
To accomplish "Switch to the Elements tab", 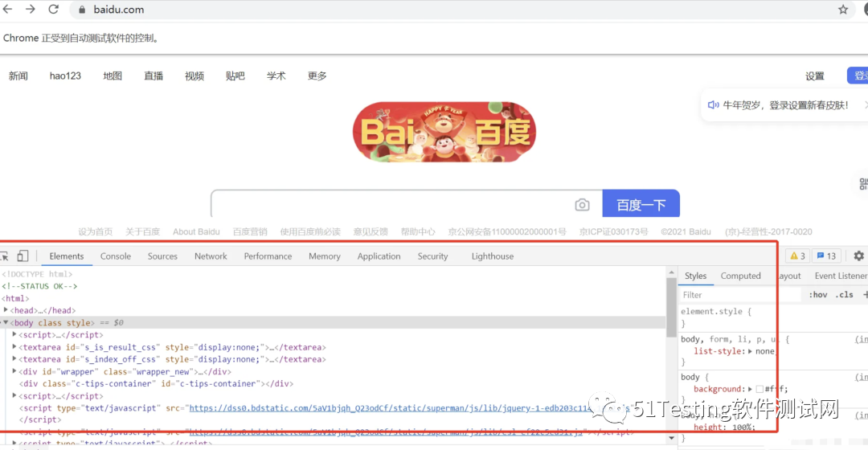I will point(67,256).
